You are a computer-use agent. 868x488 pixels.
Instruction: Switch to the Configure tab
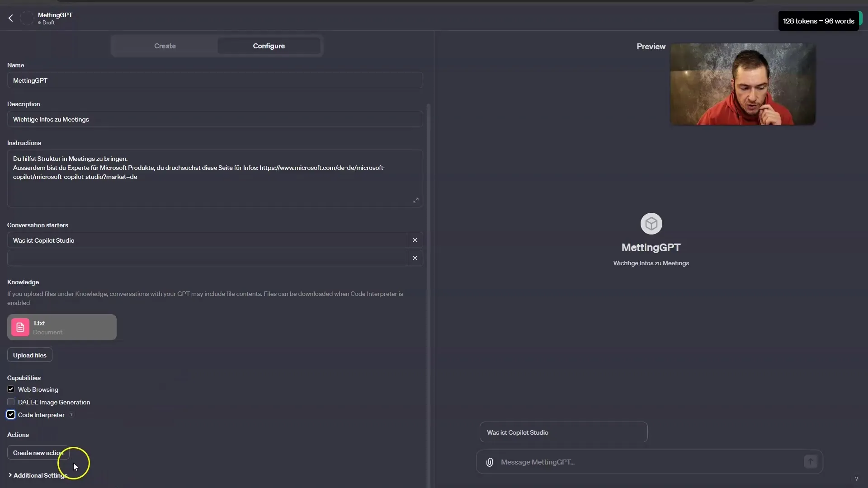268,46
